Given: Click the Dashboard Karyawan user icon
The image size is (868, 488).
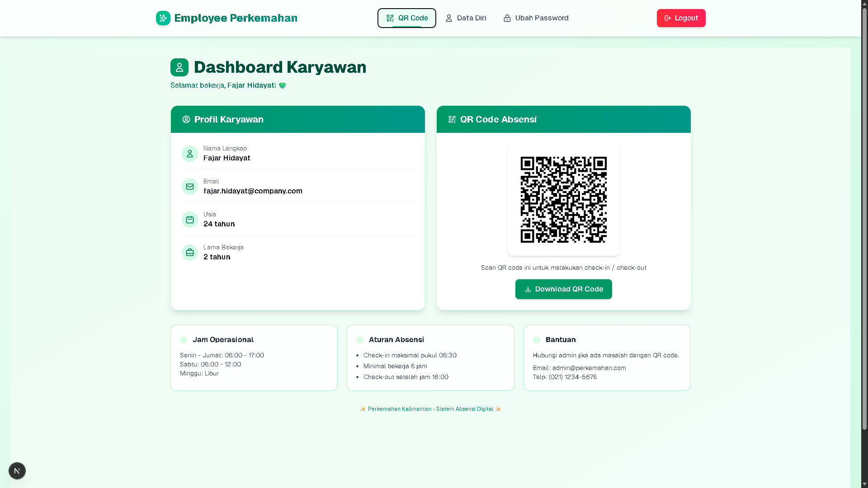Looking at the screenshot, I should pyautogui.click(x=179, y=67).
